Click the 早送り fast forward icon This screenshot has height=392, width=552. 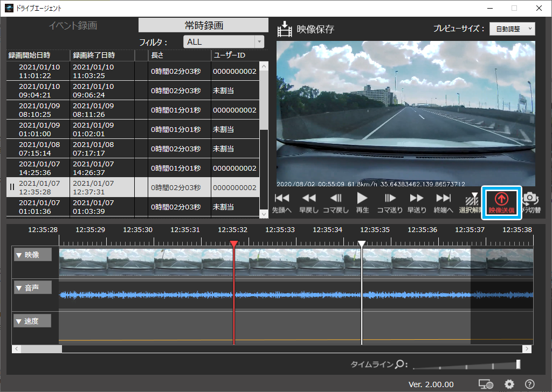click(416, 199)
